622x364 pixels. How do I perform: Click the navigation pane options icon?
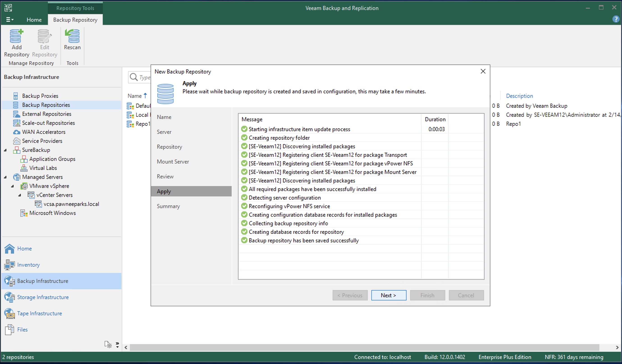pyautogui.click(x=108, y=344)
